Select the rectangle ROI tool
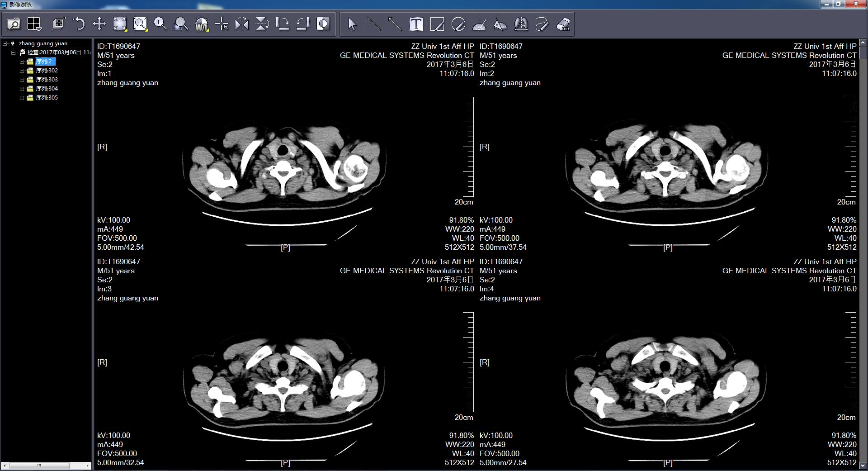This screenshot has height=471, width=868. click(x=437, y=24)
